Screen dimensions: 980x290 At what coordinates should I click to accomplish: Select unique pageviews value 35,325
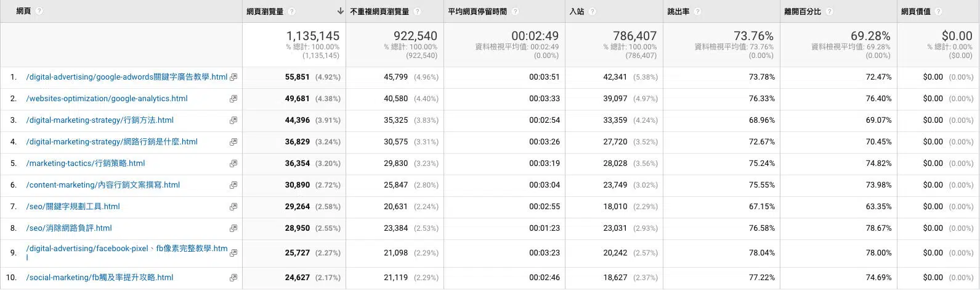tap(396, 120)
